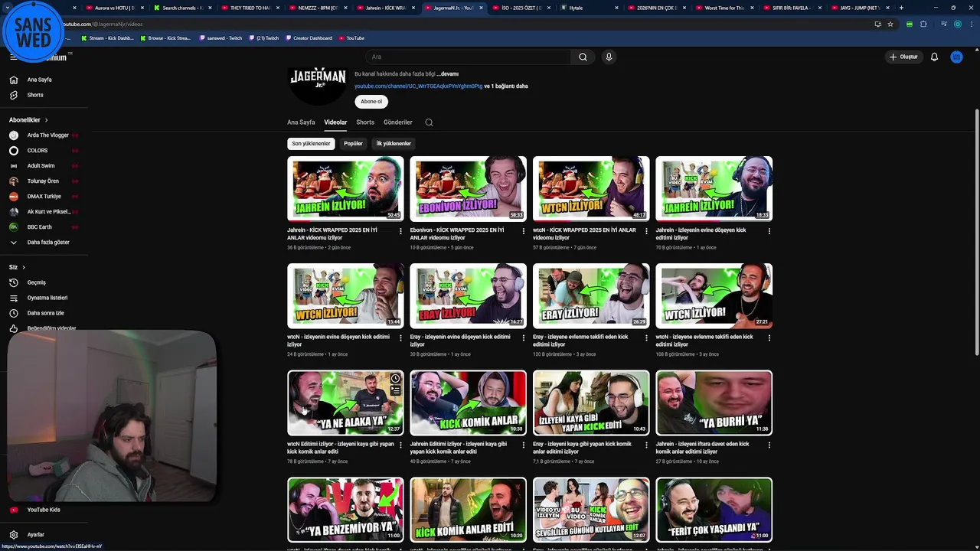980x551 pixels.
Task: Expand the Siz section arrow
Action: coord(24,267)
